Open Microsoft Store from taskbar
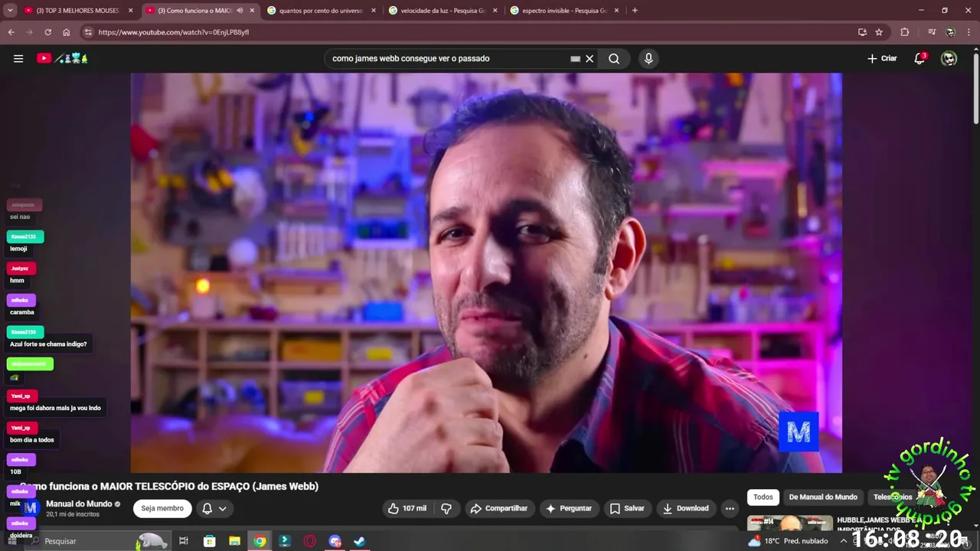This screenshot has width=980, height=551. tap(209, 541)
